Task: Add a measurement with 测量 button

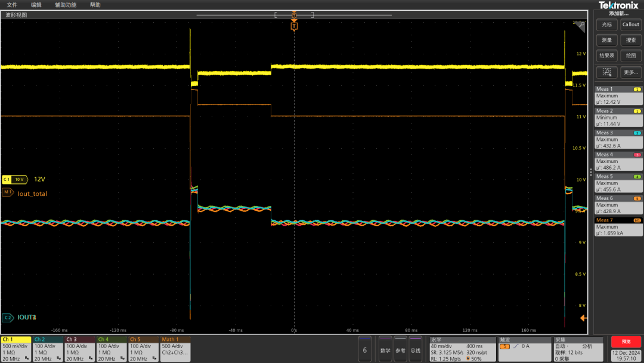Action: point(606,40)
